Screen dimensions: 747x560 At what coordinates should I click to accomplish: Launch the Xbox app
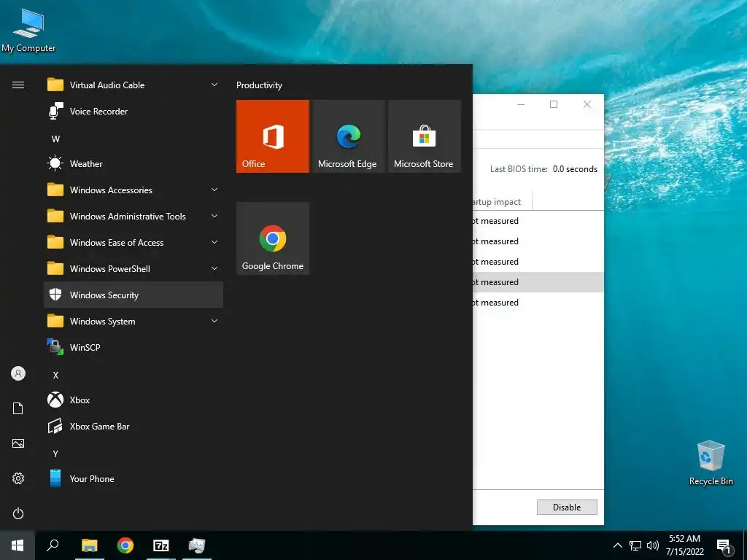point(133,400)
